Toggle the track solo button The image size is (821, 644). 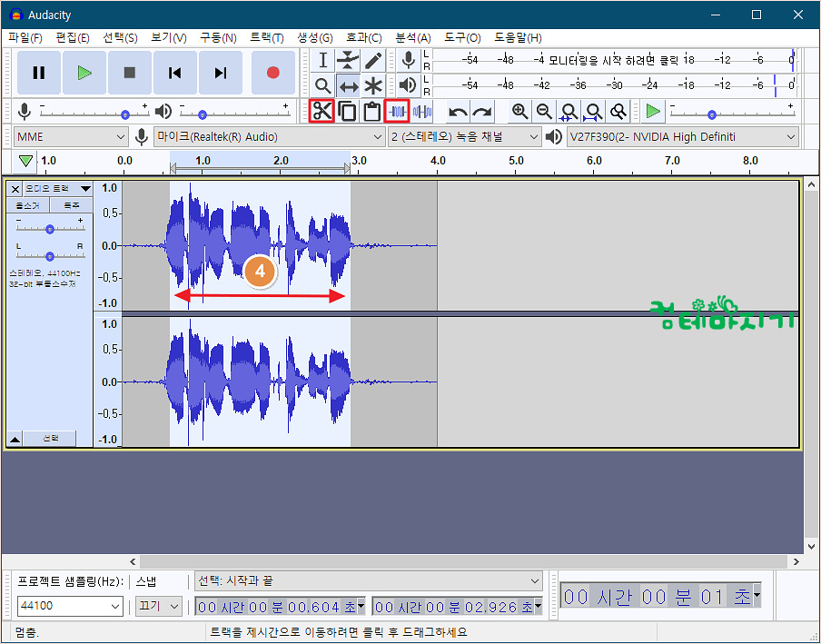coord(72,206)
